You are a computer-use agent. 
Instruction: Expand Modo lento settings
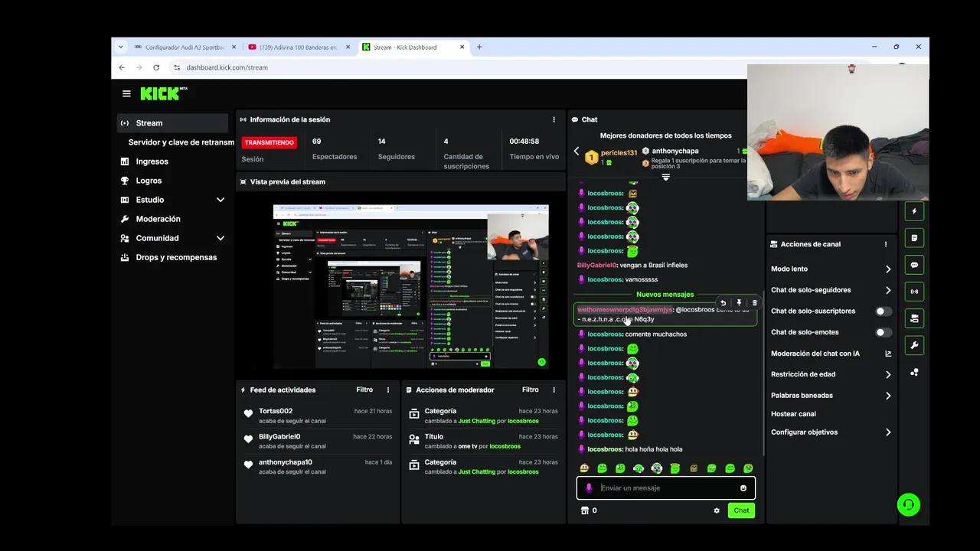click(x=888, y=269)
